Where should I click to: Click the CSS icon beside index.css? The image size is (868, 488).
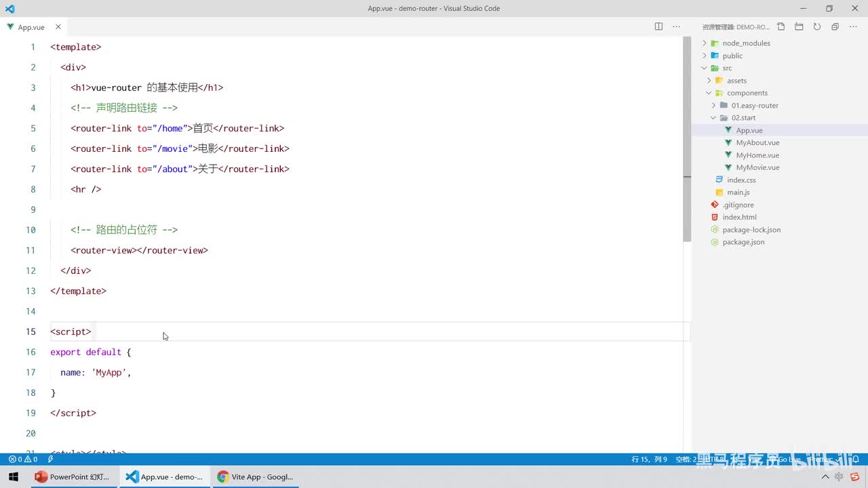[719, 180]
